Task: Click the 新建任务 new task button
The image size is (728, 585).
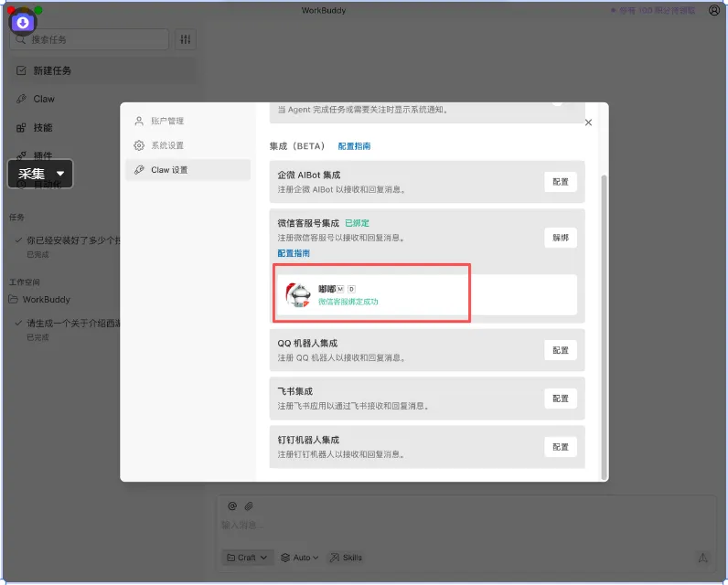Action: pyautogui.click(x=102, y=70)
